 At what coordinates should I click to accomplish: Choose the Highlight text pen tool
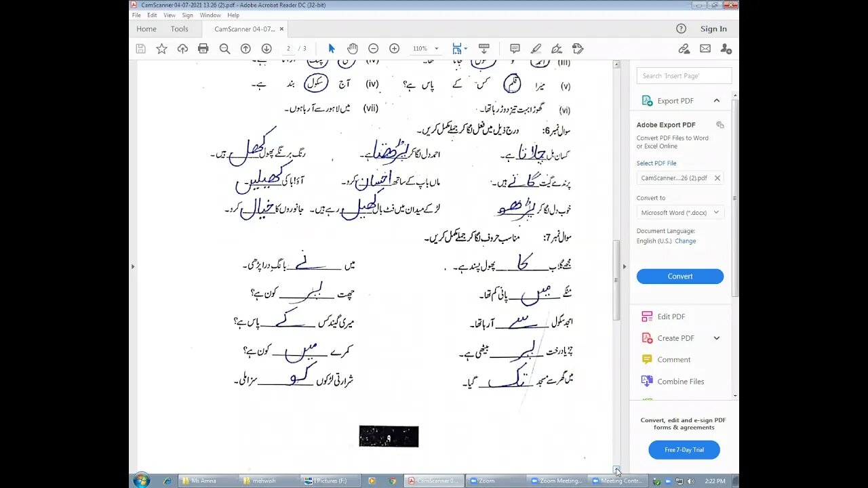(x=536, y=49)
